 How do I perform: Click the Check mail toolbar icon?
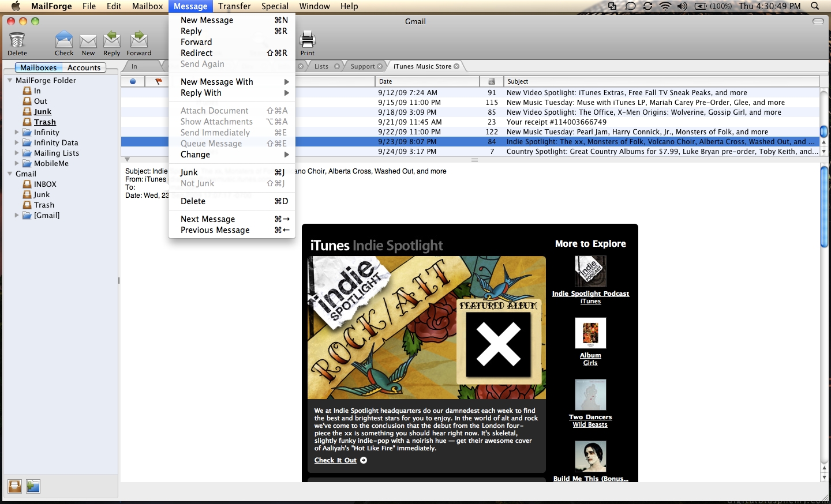coord(64,40)
